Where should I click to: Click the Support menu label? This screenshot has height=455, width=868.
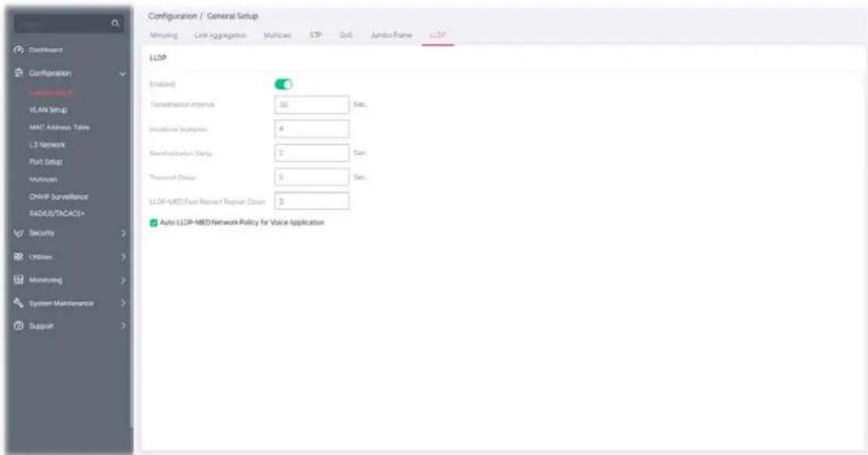point(41,326)
